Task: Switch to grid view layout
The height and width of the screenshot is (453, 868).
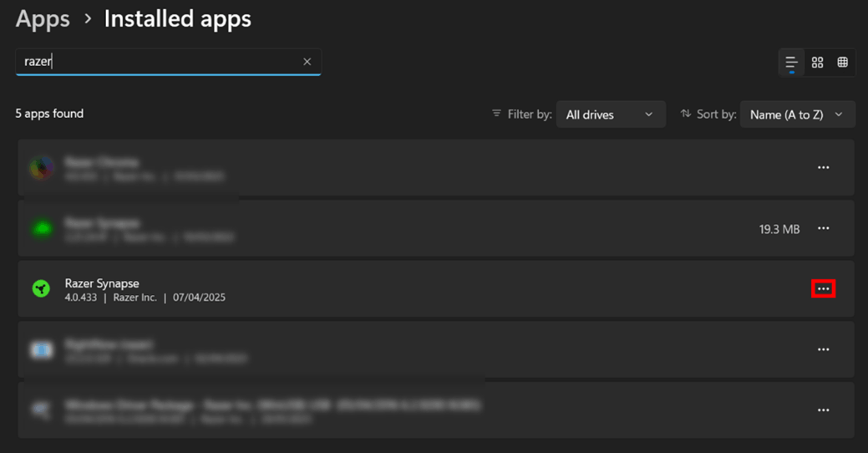Action: 817,63
